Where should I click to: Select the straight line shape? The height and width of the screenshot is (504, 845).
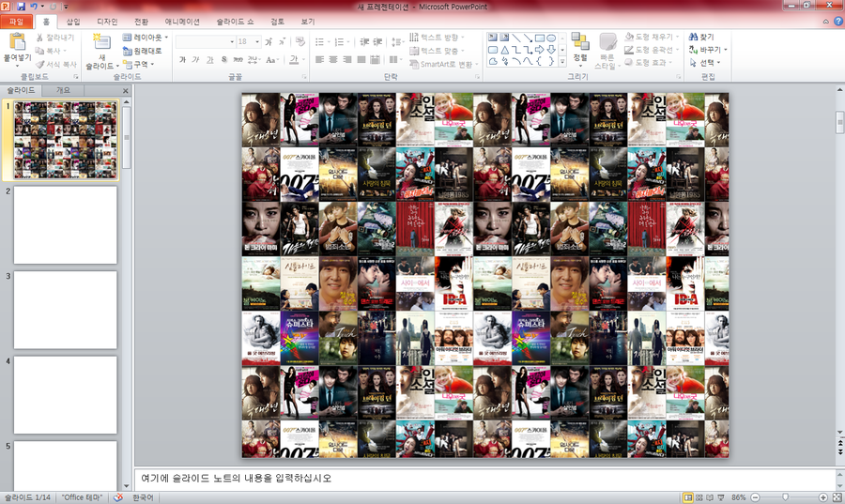pyautogui.click(x=516, y=38)
